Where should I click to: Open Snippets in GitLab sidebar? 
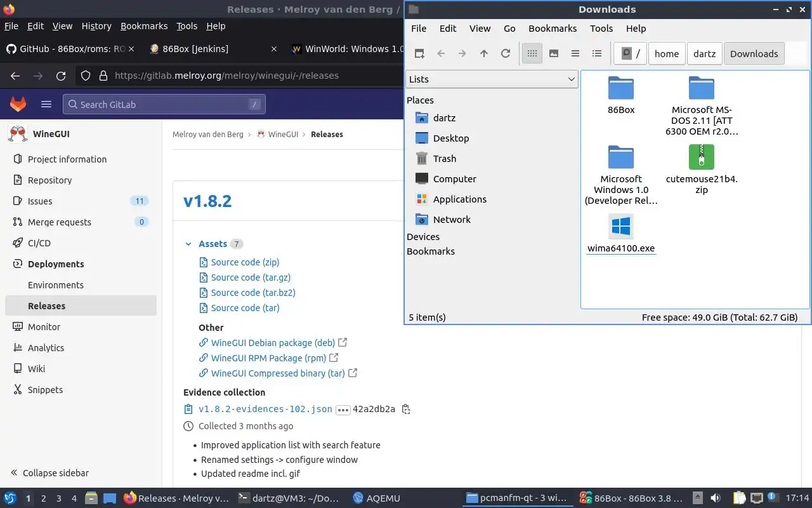click(81, 390)
